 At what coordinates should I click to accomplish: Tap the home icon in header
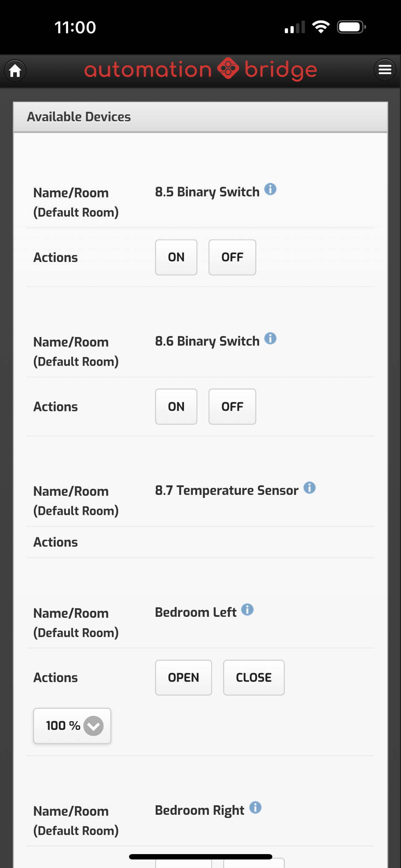(15, 70)
